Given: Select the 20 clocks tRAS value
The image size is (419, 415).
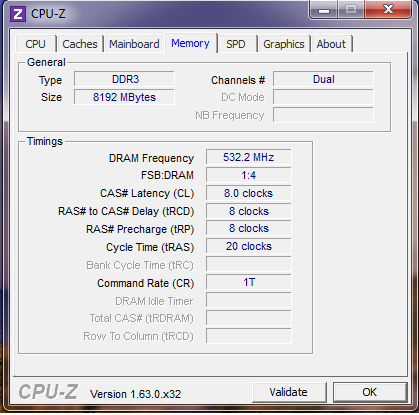Looking at the screenshot, I should point(249,246).
